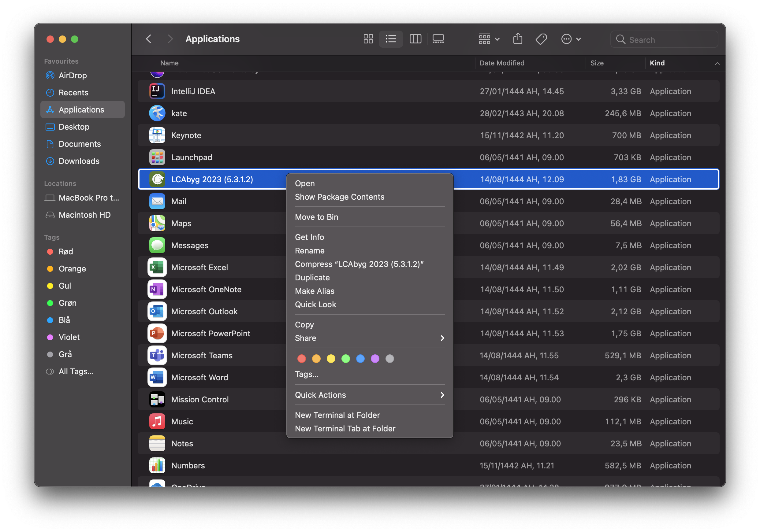Image resolution: width=760 pixels, height=532 pixels.
Task: Go back with the left chevron
Action: [x=149, y=39]
